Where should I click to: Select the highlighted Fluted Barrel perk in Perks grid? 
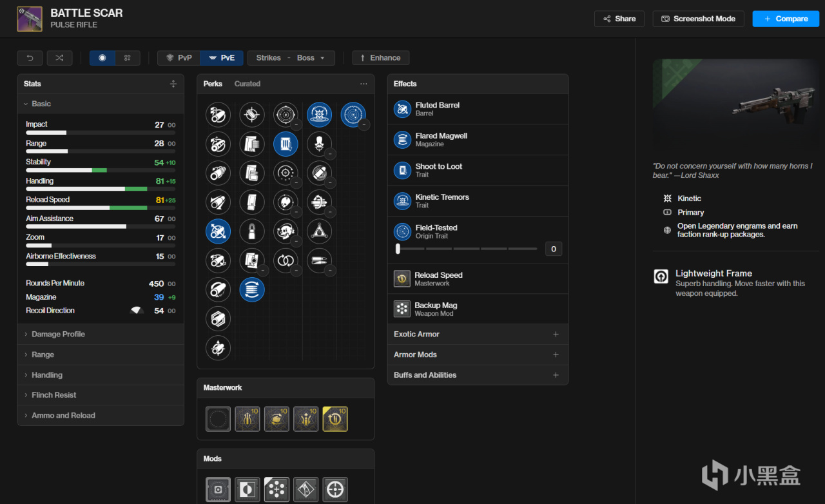218,231
